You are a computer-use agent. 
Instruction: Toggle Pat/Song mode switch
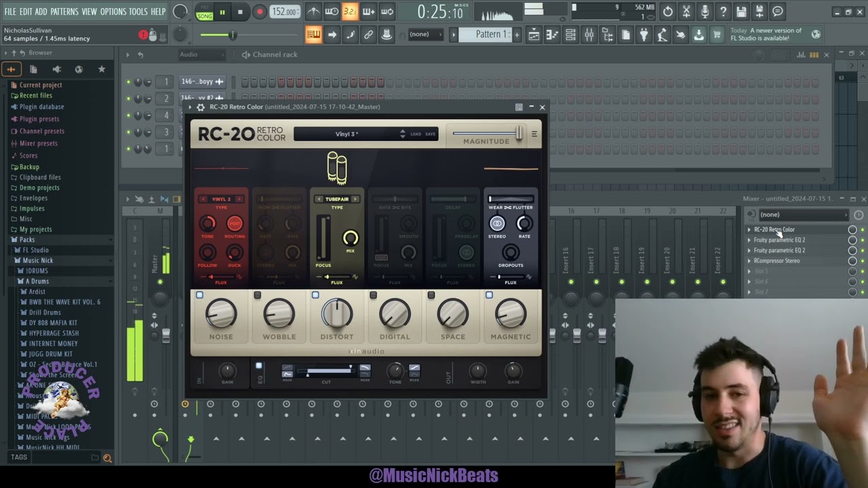coord(204,12)
